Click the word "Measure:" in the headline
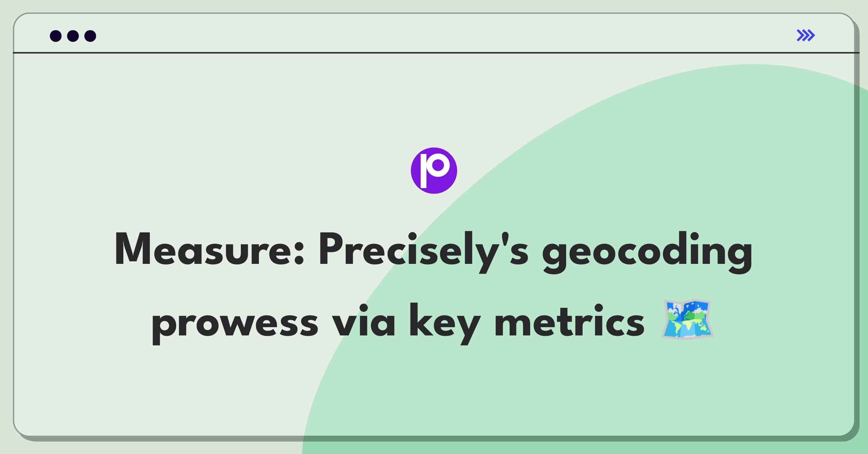 209,249
